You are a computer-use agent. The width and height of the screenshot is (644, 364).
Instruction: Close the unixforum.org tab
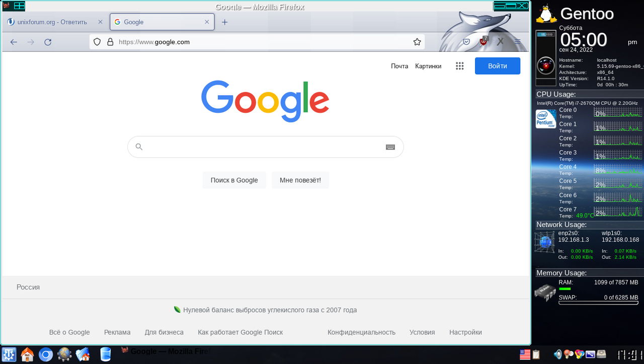[x=100, y=22]
